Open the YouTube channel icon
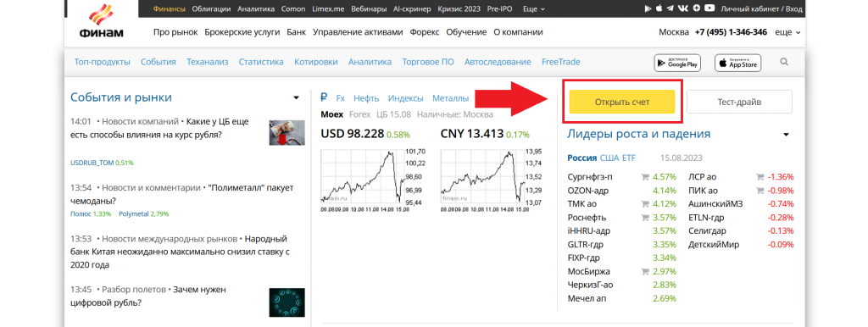 709,8
